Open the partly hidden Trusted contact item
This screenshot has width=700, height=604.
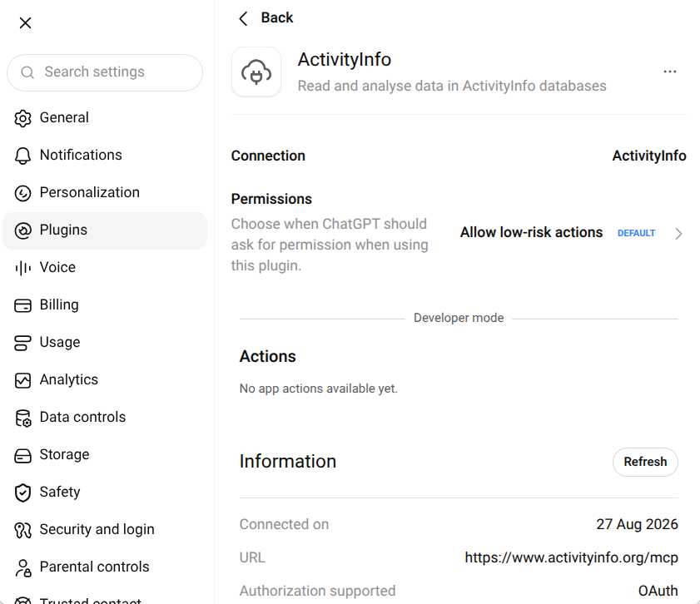tap(105, 597)
